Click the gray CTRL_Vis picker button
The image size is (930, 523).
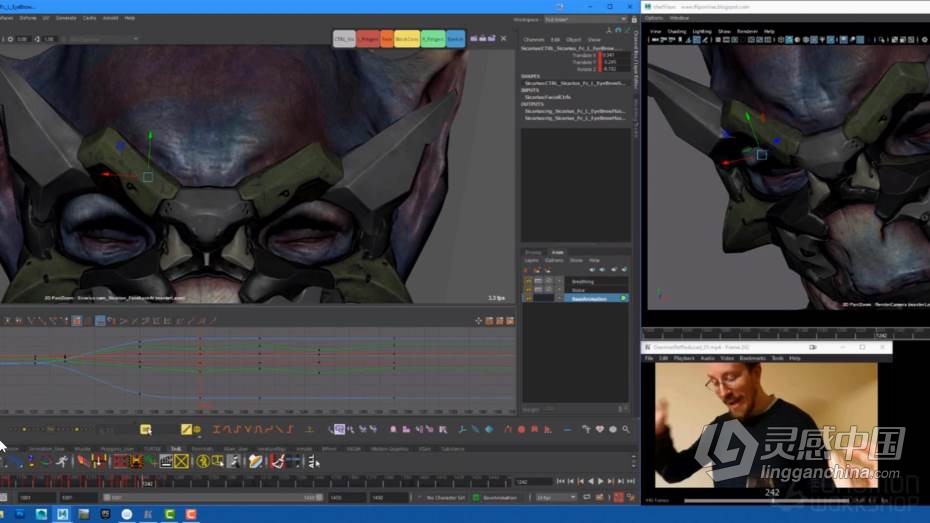click(344, 39)
